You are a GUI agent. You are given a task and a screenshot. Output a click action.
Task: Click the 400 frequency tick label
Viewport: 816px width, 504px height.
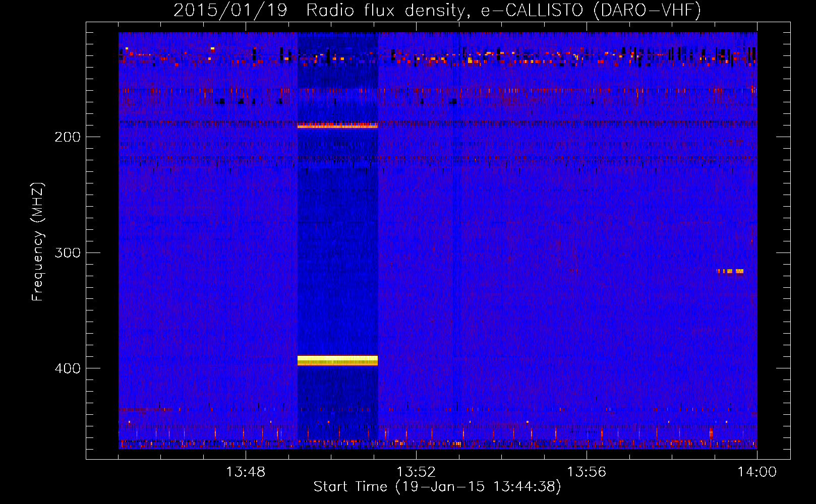tap(68, 368)
